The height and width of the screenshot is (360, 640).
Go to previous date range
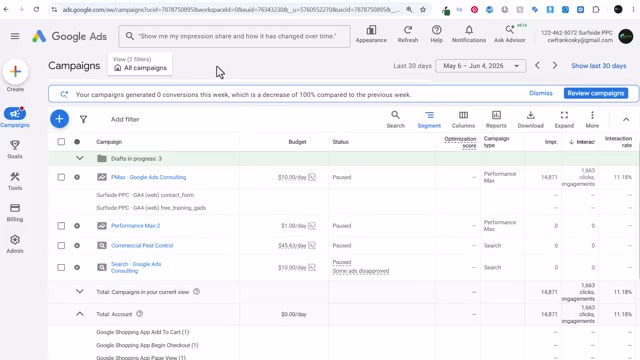click(x=538, y=65)
